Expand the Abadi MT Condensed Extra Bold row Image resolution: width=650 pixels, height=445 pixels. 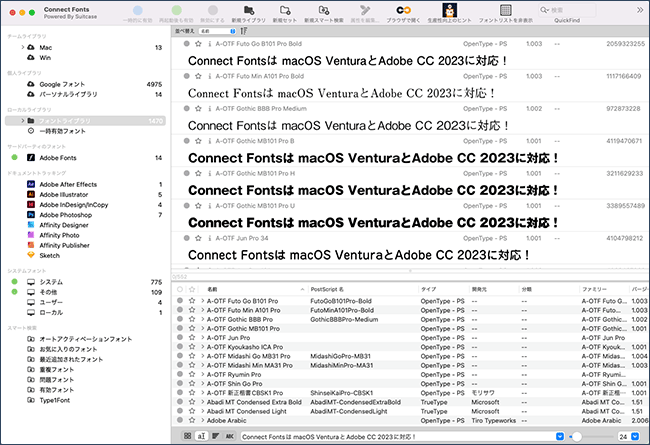click(203, 402)
